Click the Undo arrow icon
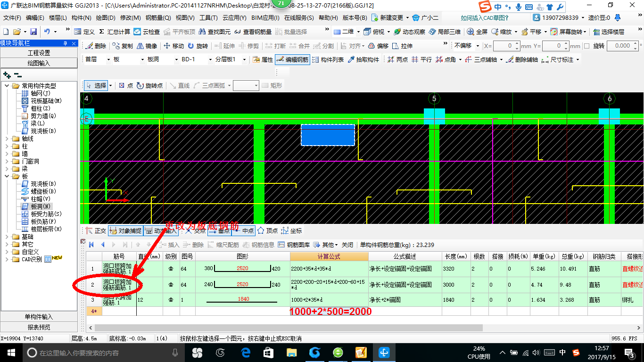Image resolution: width=644 pixels, height=362 pixels. click(47, 32)
